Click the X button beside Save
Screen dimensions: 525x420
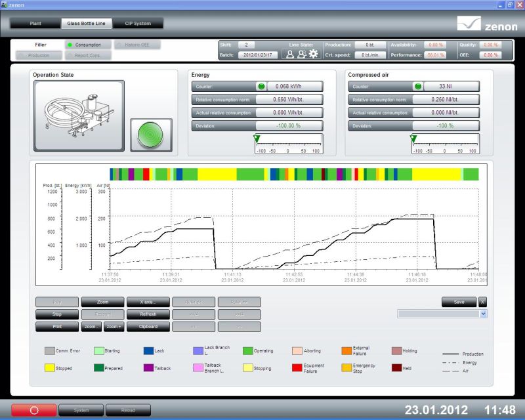point(482,302)
